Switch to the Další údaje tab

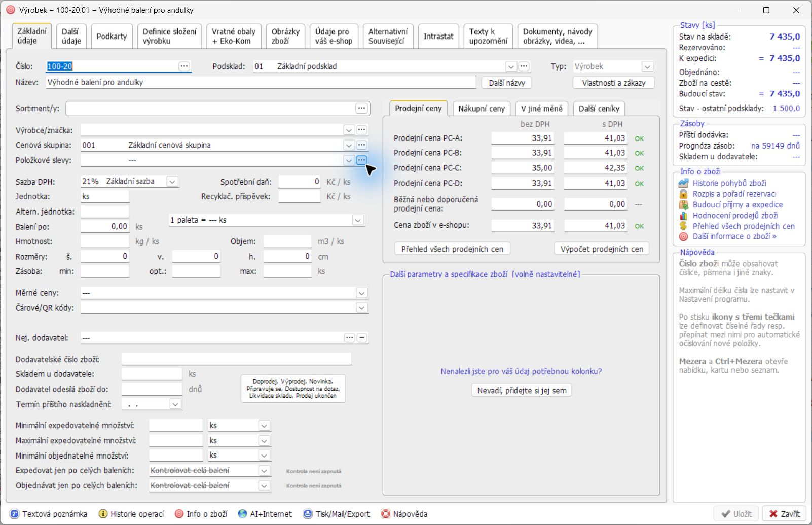(x=71, y=36)
